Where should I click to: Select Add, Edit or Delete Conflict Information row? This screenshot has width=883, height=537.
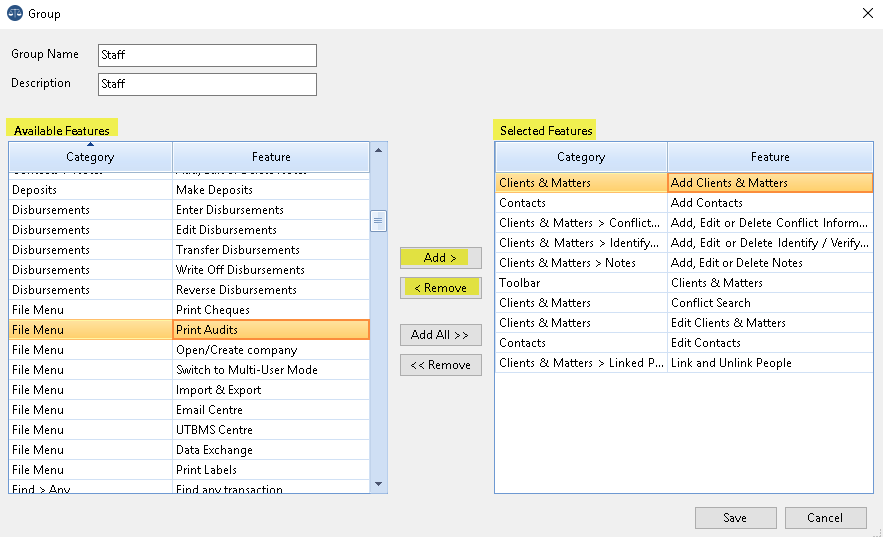point(684,223)
